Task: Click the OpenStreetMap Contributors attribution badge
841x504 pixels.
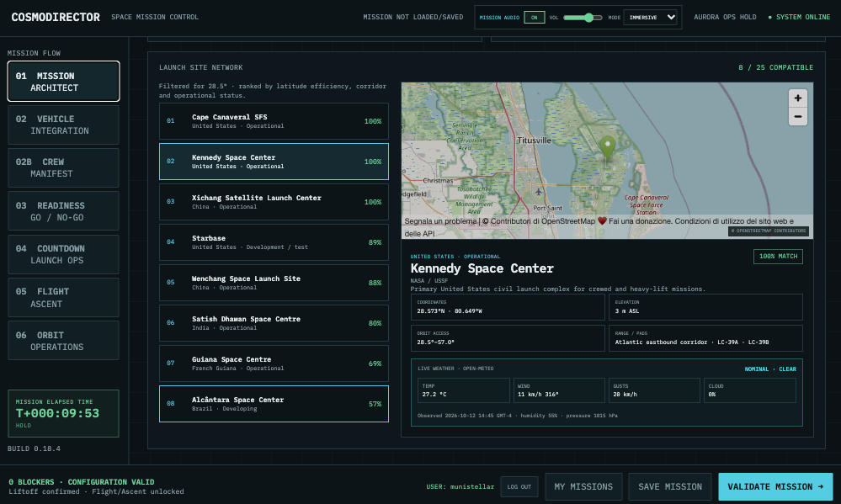Action: click(x=769, y=231)
